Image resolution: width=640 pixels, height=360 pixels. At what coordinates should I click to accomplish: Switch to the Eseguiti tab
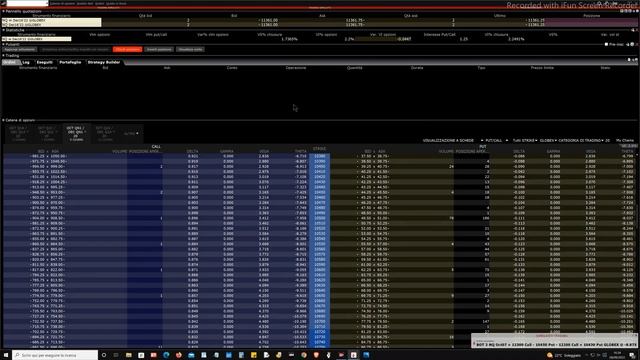pos(45,62)
